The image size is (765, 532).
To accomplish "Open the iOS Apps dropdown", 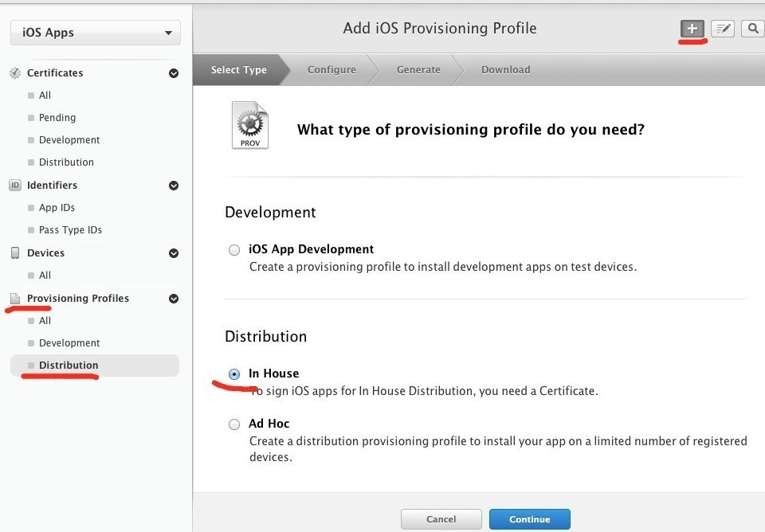I will tap(96, 33).
